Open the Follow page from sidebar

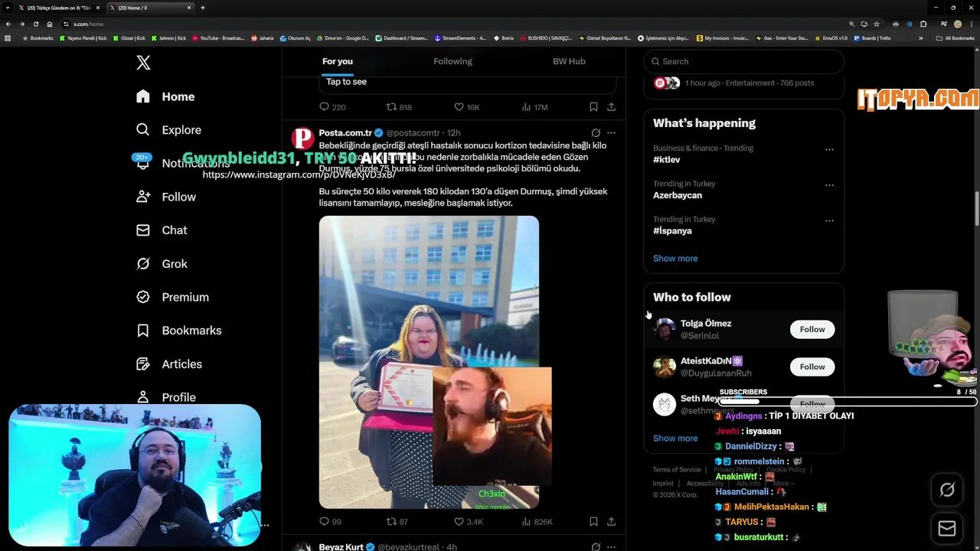[166, 197]
